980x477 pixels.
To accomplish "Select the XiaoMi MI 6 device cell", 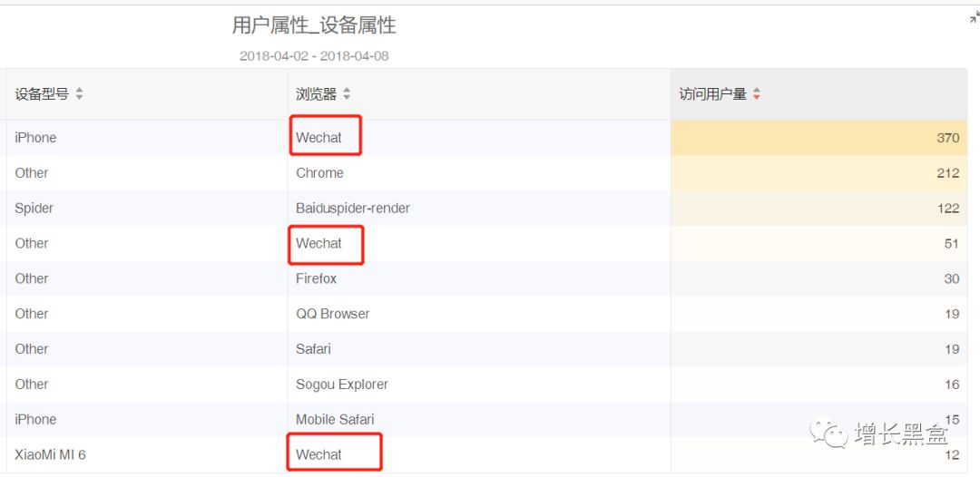I will point(50,455).
